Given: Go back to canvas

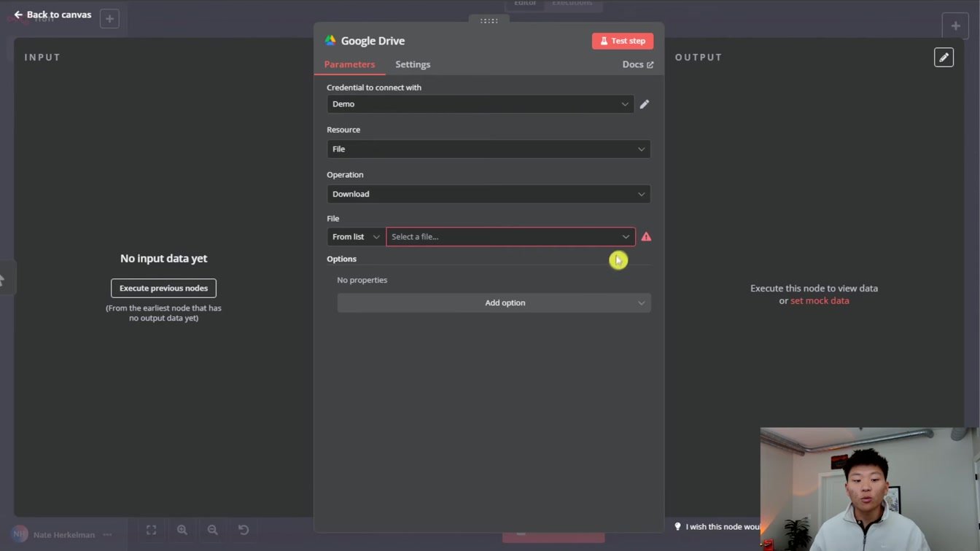Looking at the screenshot, I should click(x=52, y=15).
